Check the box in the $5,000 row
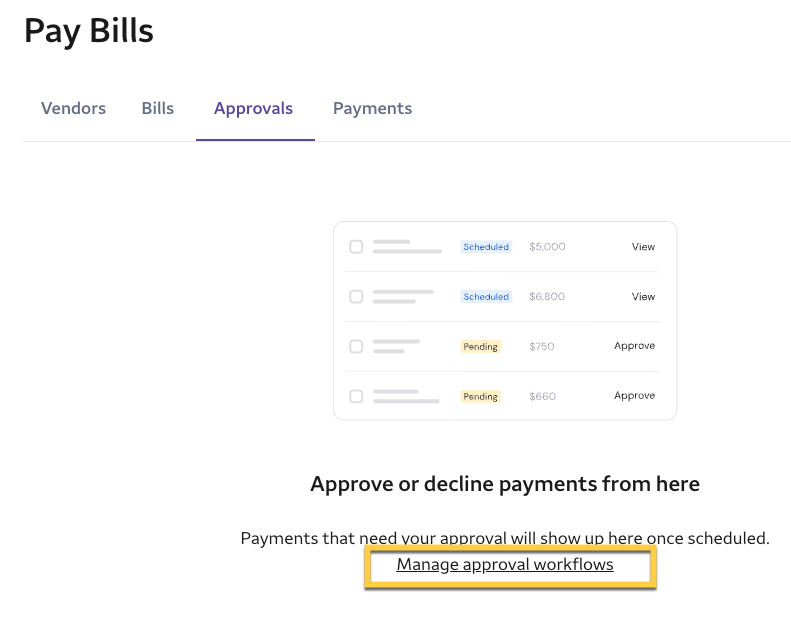 pyautogui.click(x=356, y=247)
